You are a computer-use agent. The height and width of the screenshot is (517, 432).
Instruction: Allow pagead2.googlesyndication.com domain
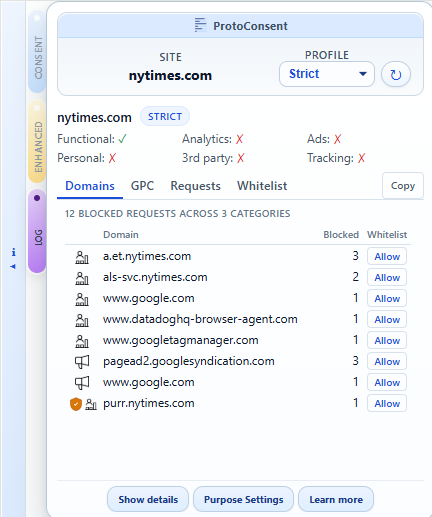[387, 361]
